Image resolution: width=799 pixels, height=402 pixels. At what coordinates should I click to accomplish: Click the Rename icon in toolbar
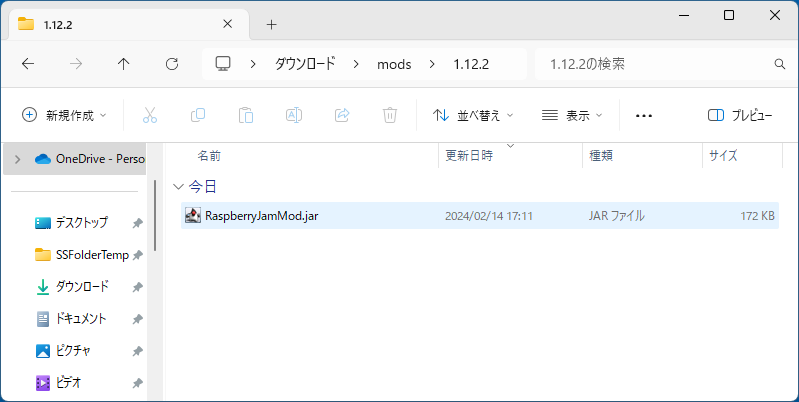(x=294, y=115)
